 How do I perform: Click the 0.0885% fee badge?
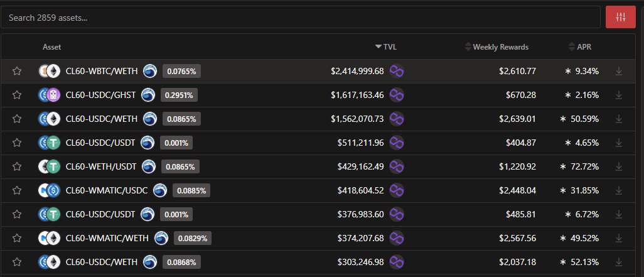191,190
